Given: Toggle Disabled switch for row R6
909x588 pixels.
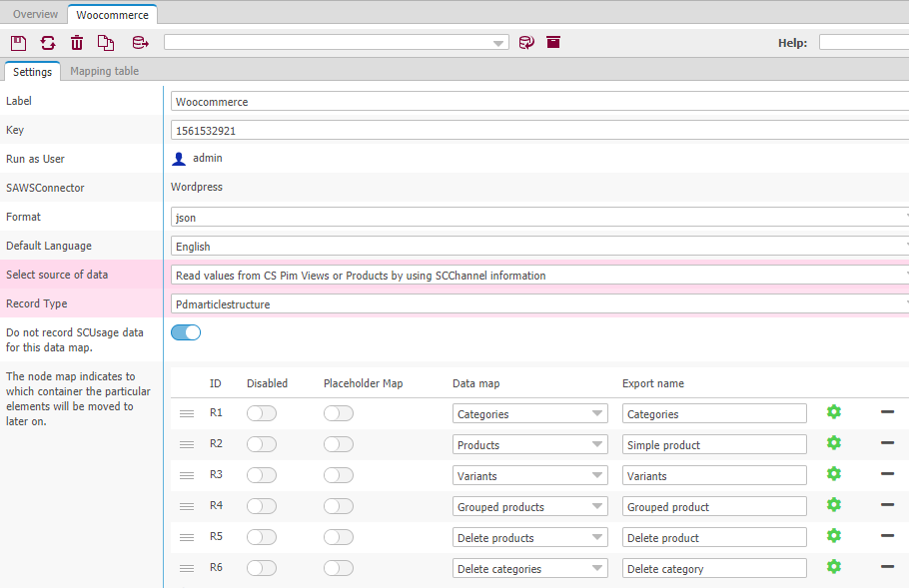Looking at the screenshot, I should pyautogui.click(x=262, y=568).
